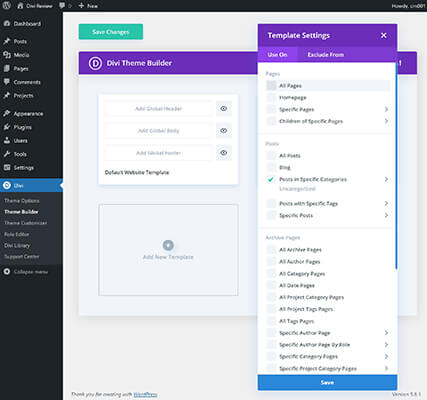Open Theme Options submenu item
Image resolution: width=427 pixels, height=400 pixels.
coord(22,201)
